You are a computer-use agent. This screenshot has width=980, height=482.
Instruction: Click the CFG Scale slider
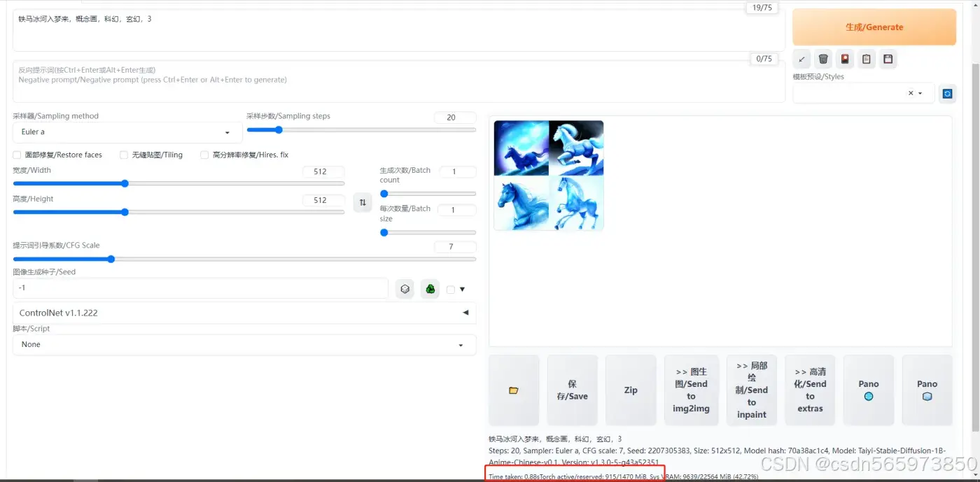point(244,259)
